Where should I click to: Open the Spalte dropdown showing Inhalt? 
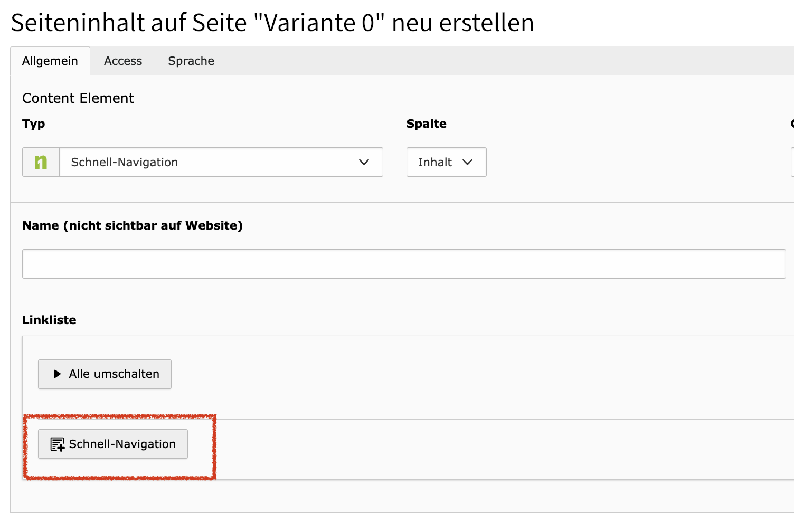[x=446, y=162]
